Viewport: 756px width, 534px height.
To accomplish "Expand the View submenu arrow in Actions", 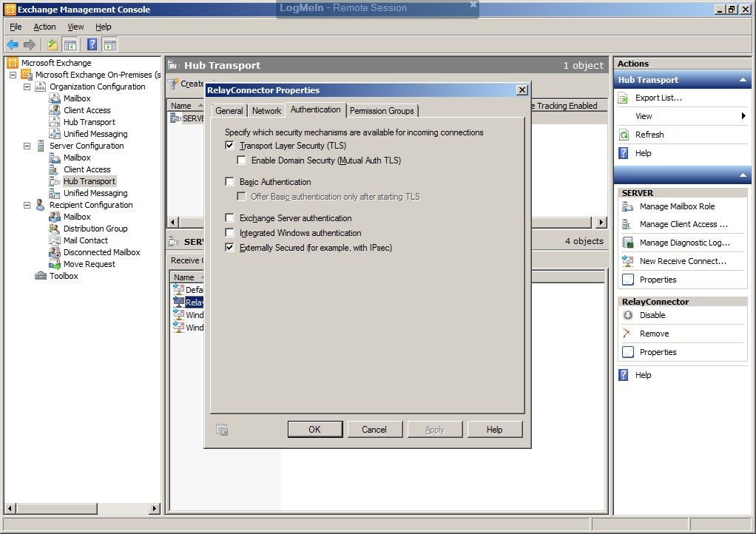I will [x=743, y=115].
